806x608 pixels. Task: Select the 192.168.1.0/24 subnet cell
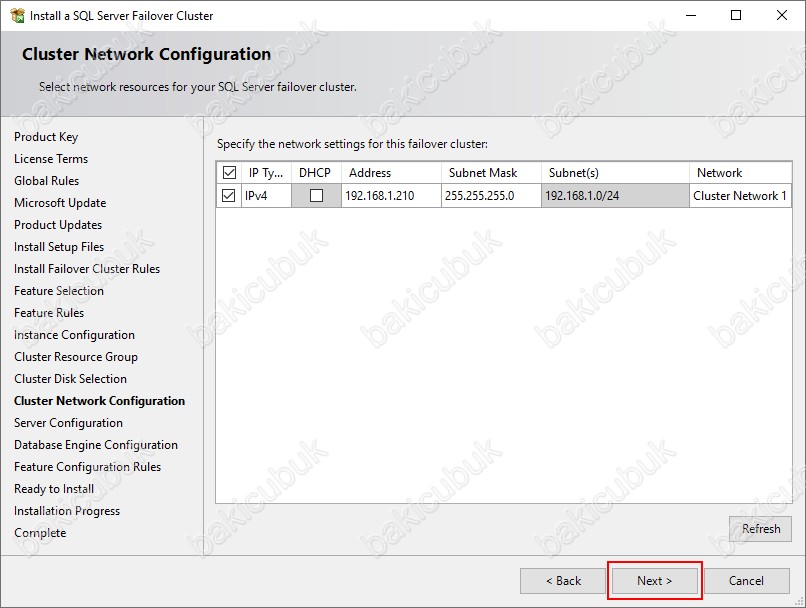(x=615, y=195)
